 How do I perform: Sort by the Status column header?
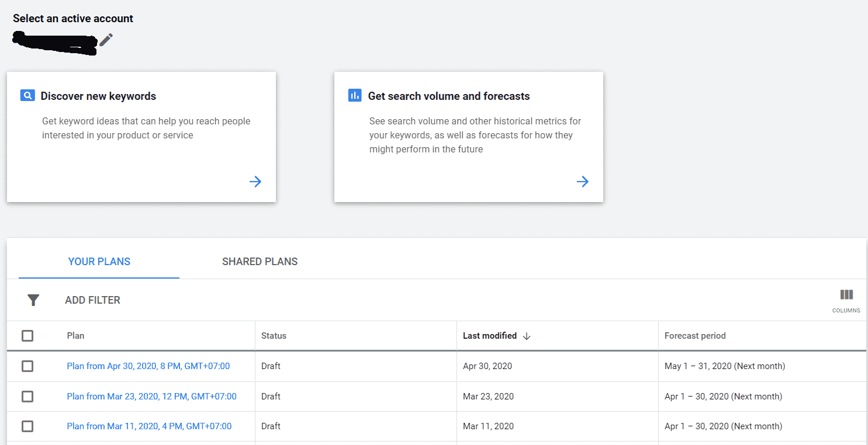pyautogui.click(x=274, y=336)
